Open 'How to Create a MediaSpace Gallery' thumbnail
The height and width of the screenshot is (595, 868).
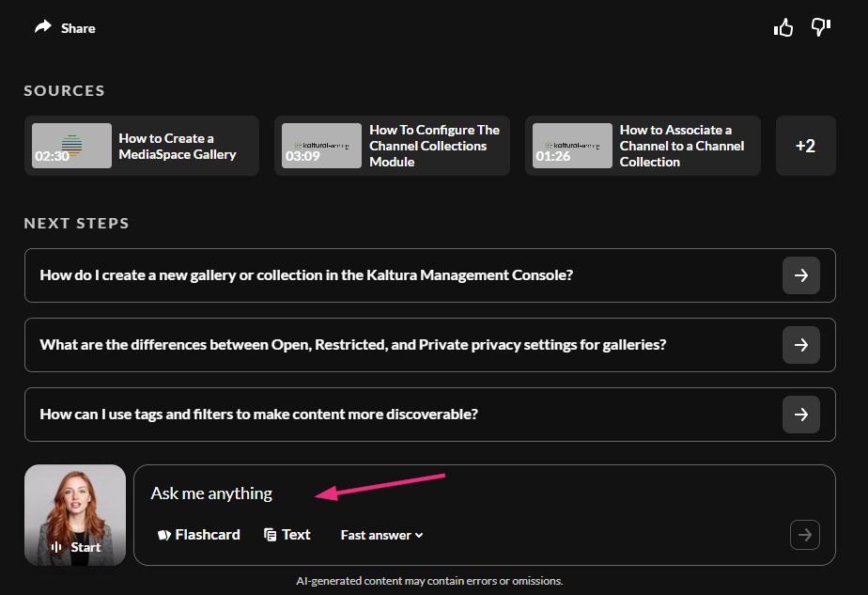tap(71, 146)
